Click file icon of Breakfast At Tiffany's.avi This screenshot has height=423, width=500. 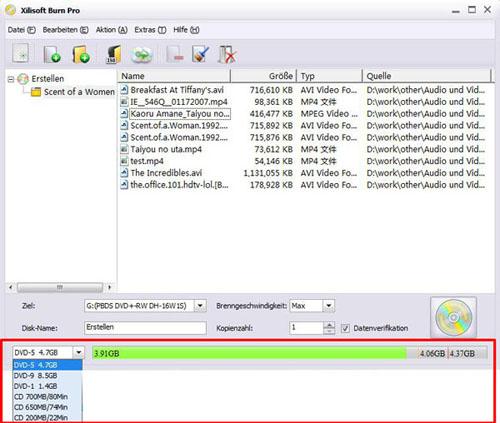click(124, 89)
